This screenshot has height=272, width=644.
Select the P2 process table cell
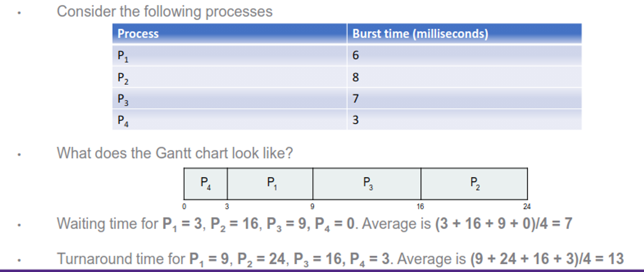point(229,77)
